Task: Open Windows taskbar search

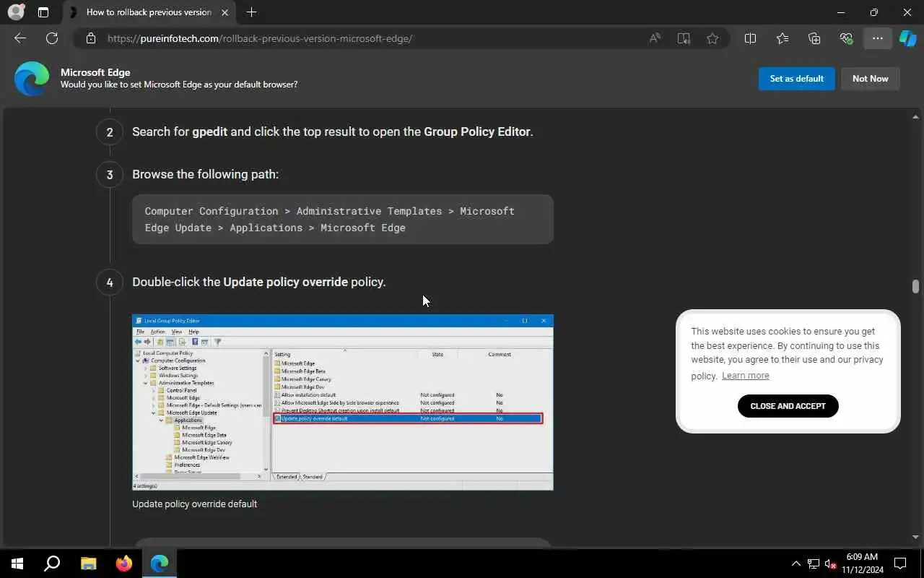Action: click(52, 564)
